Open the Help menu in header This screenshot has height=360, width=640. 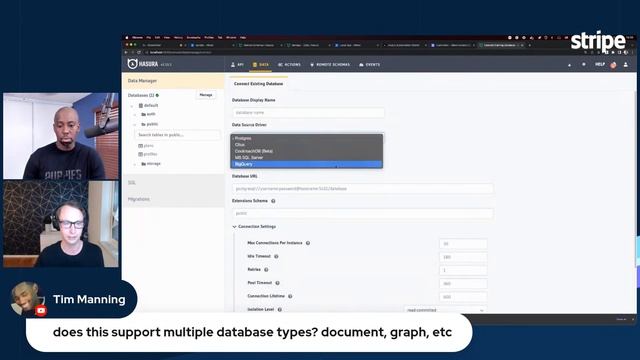pos(600,64)
